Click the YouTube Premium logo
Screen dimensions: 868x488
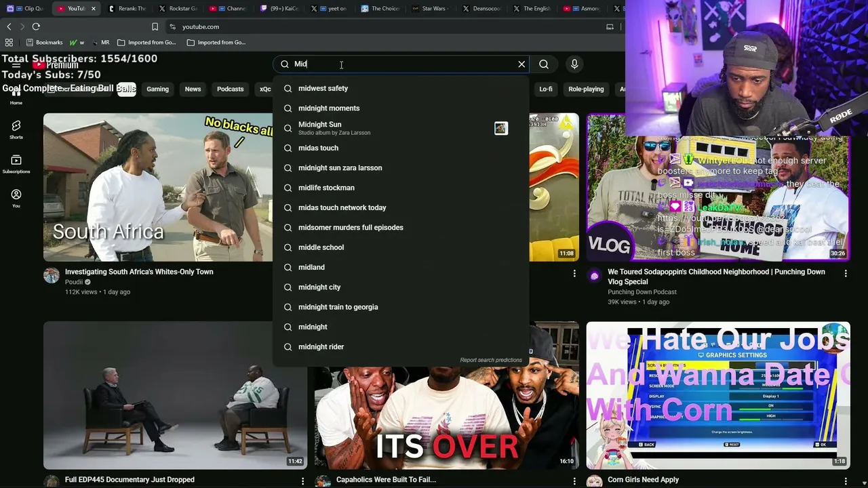[x=56, y=65]
